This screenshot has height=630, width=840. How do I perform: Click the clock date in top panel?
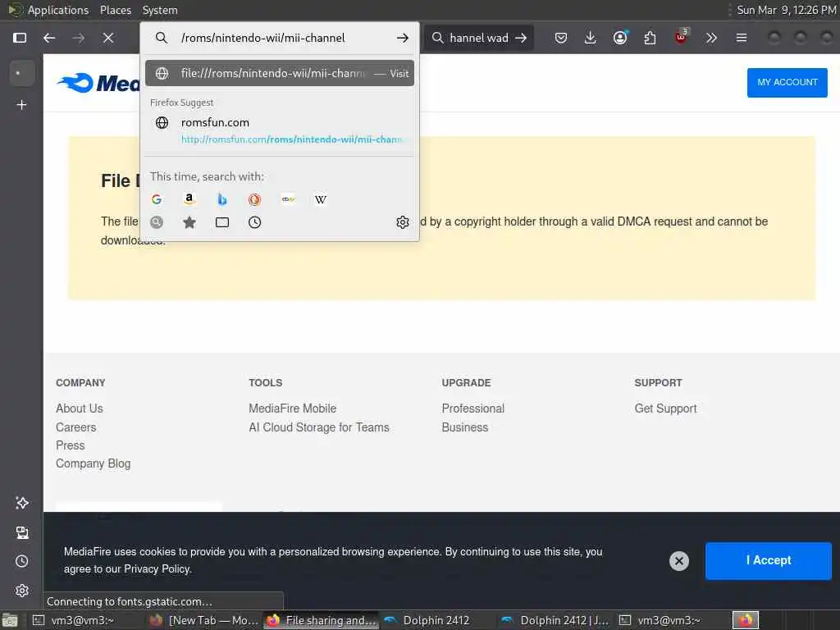(787, 10)
